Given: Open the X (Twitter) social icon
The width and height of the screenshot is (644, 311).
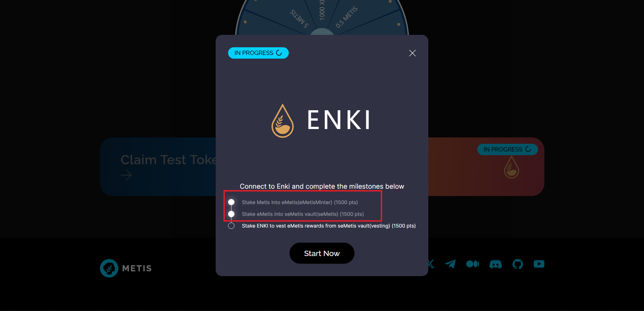Looking at the screenshot, I should coord(431,264).
